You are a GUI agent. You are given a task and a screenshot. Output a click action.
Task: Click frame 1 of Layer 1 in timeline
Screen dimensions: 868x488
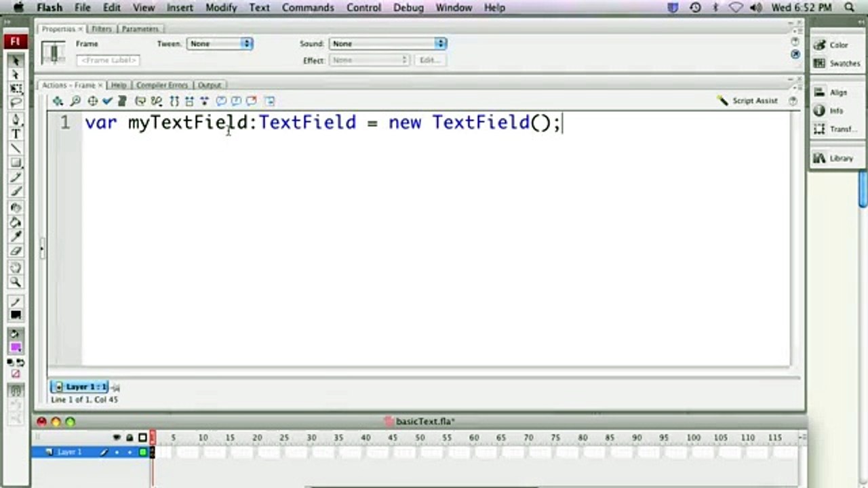click(153, 452)
